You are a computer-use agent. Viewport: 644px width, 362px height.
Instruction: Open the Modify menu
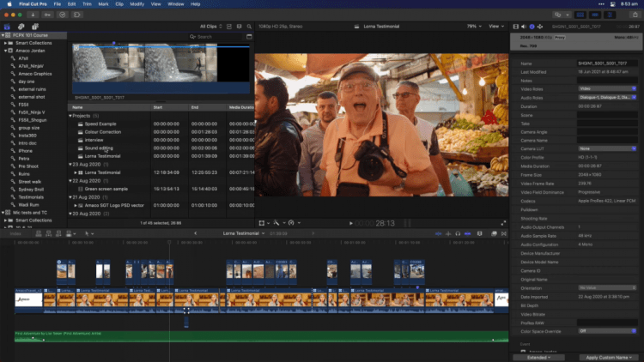pyautogui.click(x=137, y=4)
